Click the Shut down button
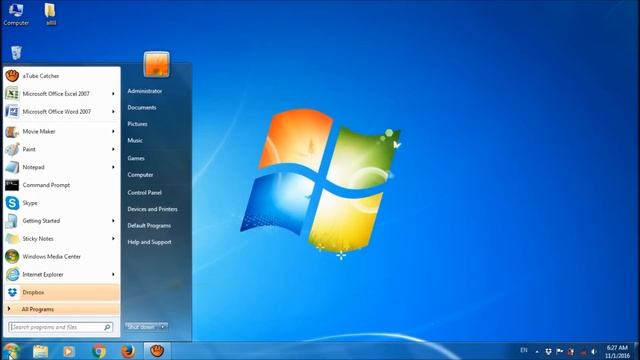 pyautogui.click(x=141, y=327)
